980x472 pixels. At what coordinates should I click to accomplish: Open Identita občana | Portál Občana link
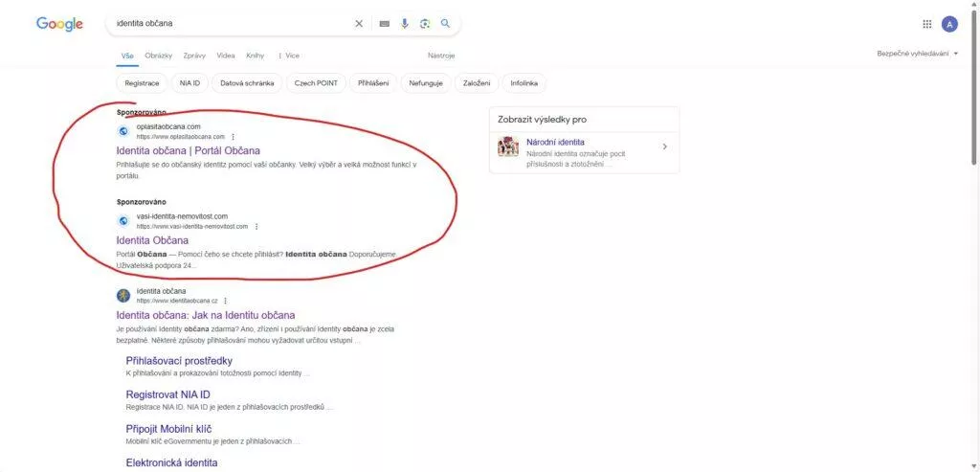click(x=189, y=150)
